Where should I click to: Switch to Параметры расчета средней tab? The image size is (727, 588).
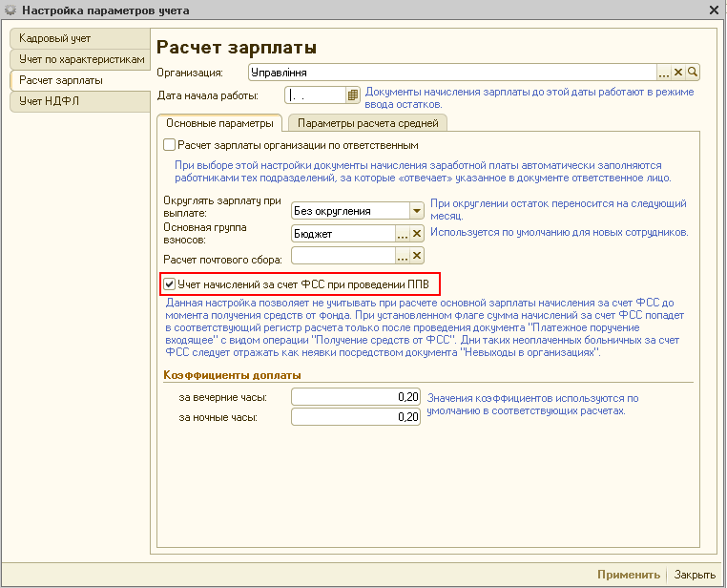point(367,123)
